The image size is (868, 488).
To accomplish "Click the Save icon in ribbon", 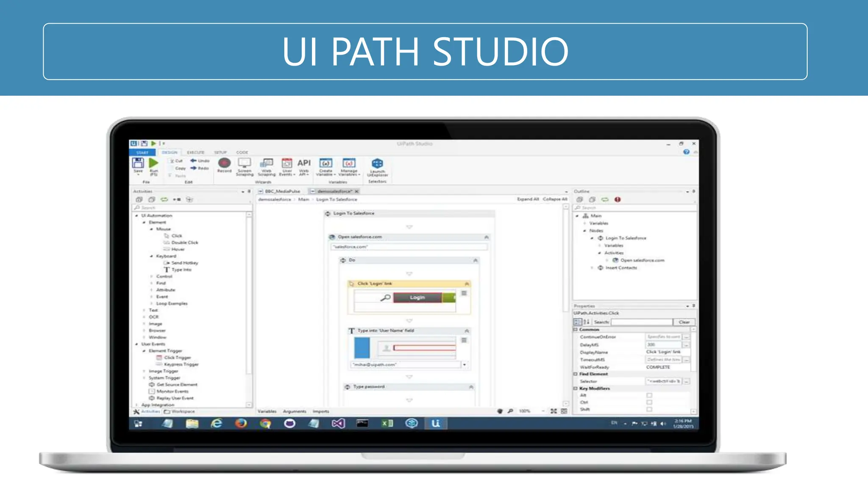I will pyautogui.click(x=138, y=164).
